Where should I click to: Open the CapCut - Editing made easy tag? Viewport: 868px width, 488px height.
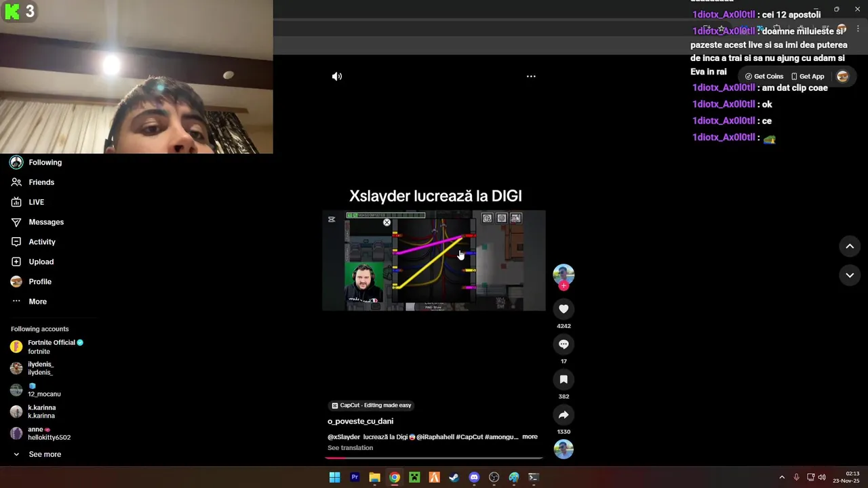pyautogui.click(x=371, y=405)
